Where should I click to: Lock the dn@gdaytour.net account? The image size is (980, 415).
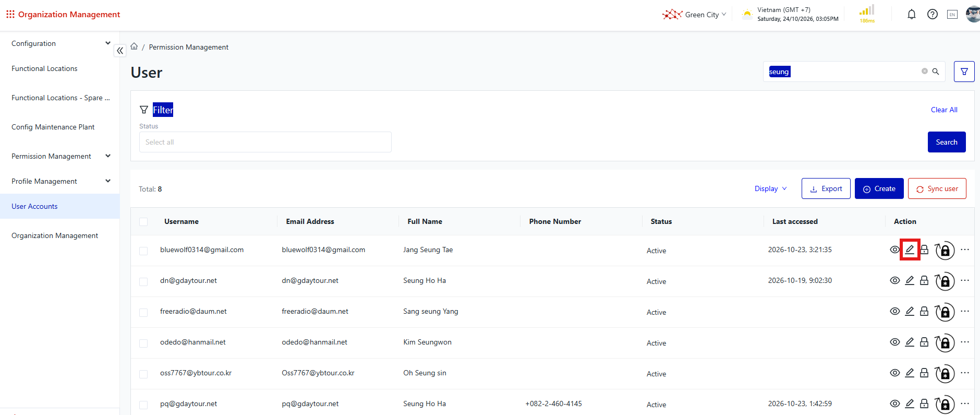point(924,280)
